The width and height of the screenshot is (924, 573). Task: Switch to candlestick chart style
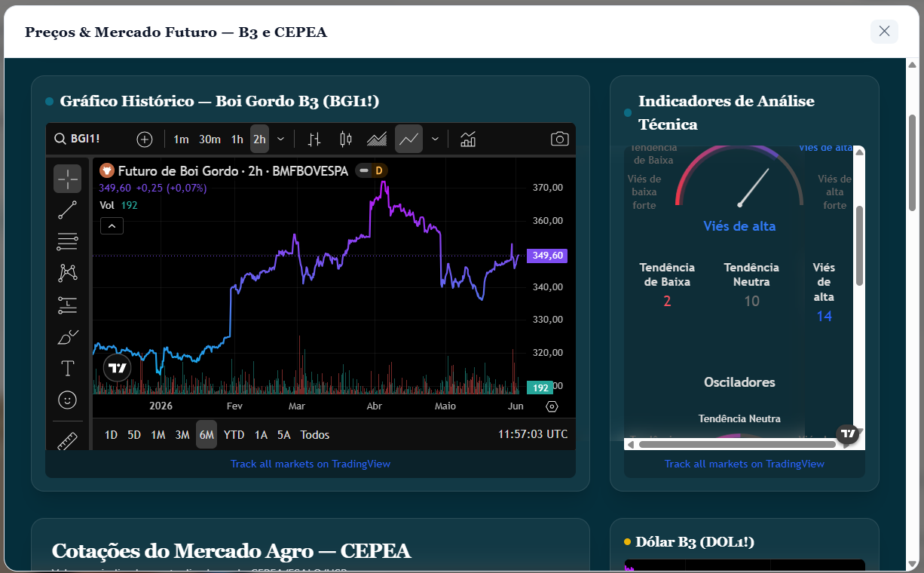pyautogui.click(x=346, y=139)
